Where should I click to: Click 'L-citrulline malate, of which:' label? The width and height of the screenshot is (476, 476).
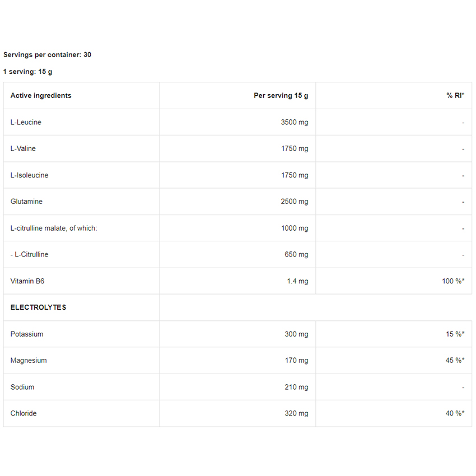pos(54,228)
